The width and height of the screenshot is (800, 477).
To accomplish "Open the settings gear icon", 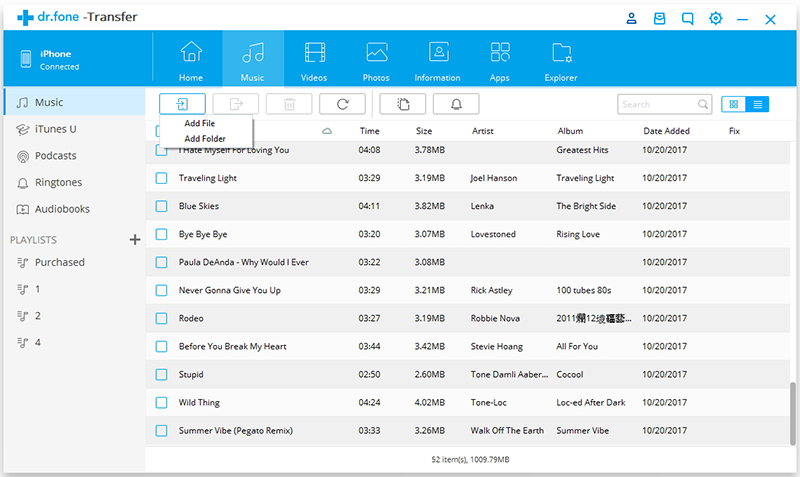I will tap(715, 19).
